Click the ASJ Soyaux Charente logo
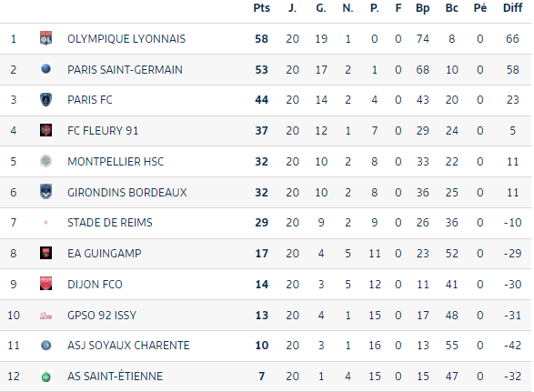The image size is (534, 392). click(x=46, y=346)
